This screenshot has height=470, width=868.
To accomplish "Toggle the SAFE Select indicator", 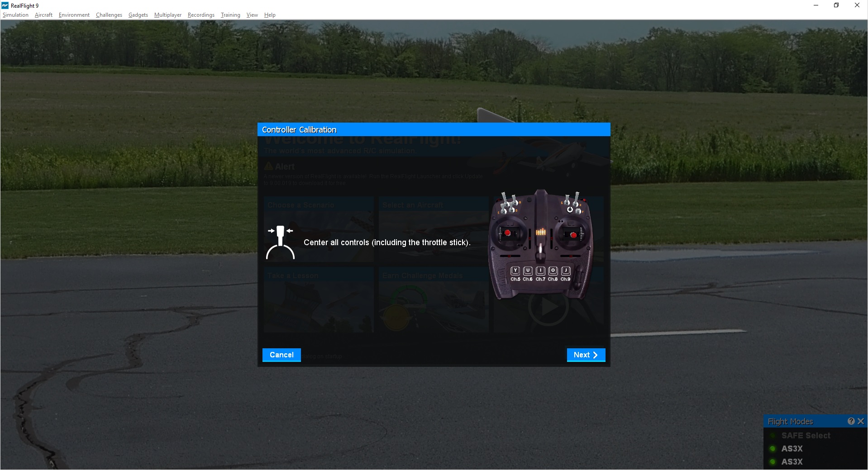I will [x=772, y=436].
